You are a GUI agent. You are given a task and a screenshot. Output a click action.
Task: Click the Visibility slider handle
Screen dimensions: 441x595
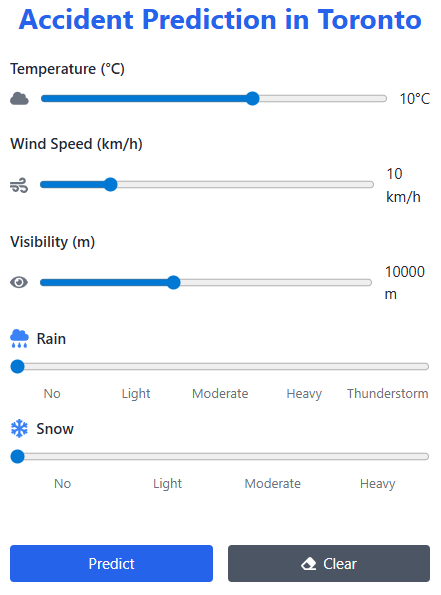pos(173,282)
